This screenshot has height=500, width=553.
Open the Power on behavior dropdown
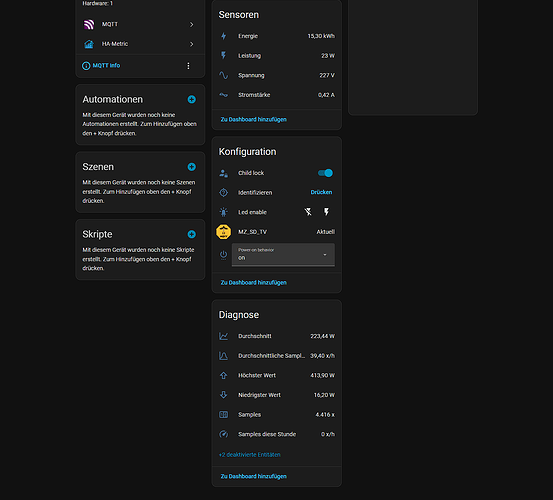[x=283, y=254]
